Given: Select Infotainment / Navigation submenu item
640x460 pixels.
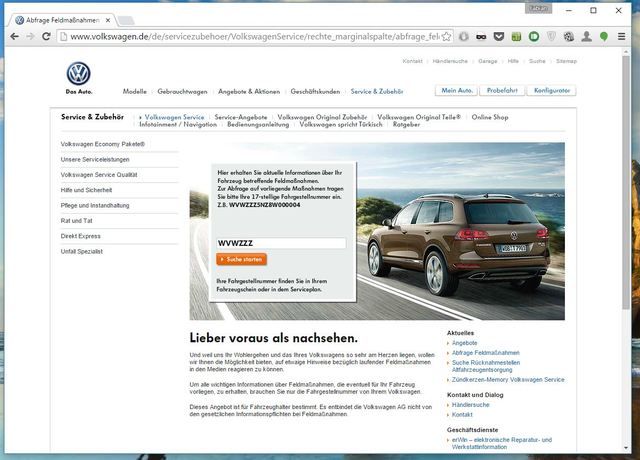Looking at the screenshot, I should (x=178, y=124).
